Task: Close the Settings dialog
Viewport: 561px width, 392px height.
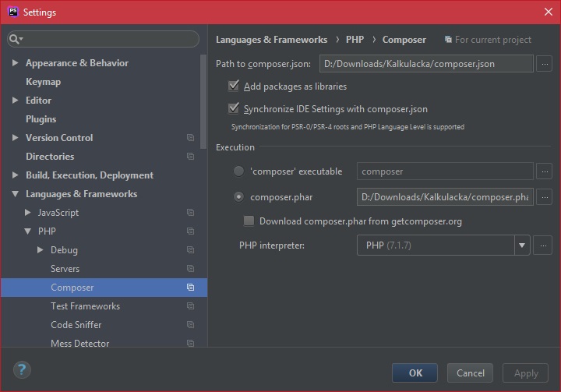Action: 548,12
